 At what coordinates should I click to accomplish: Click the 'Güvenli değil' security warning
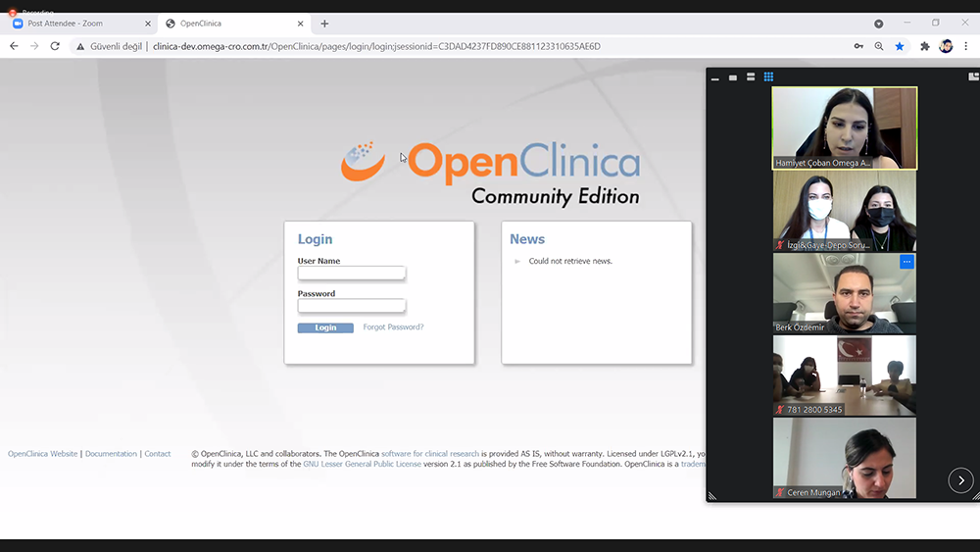point(110,46)
